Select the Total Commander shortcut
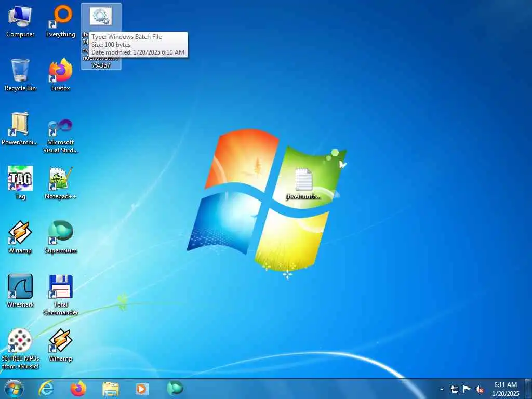This screenshot has width=532, height=399. (61, 295)
